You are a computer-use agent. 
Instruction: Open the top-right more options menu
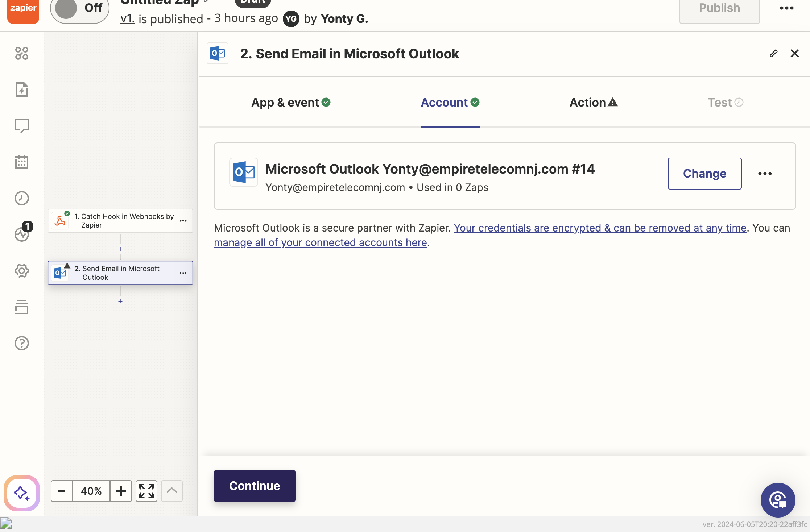[x=786, y=8]
